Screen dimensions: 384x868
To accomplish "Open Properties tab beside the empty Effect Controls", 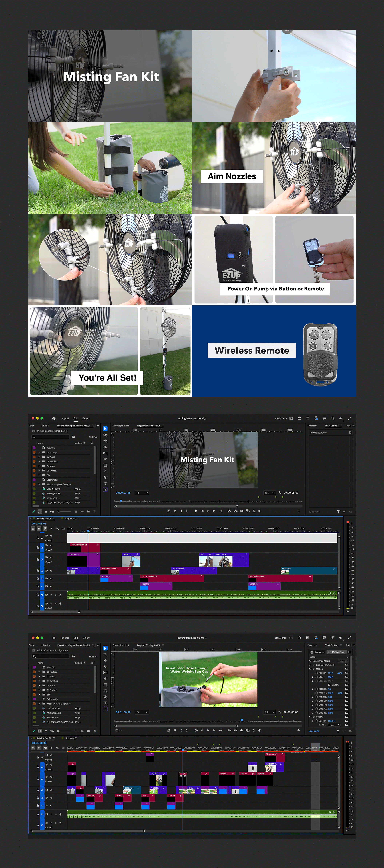I will [x=312, y=426].
